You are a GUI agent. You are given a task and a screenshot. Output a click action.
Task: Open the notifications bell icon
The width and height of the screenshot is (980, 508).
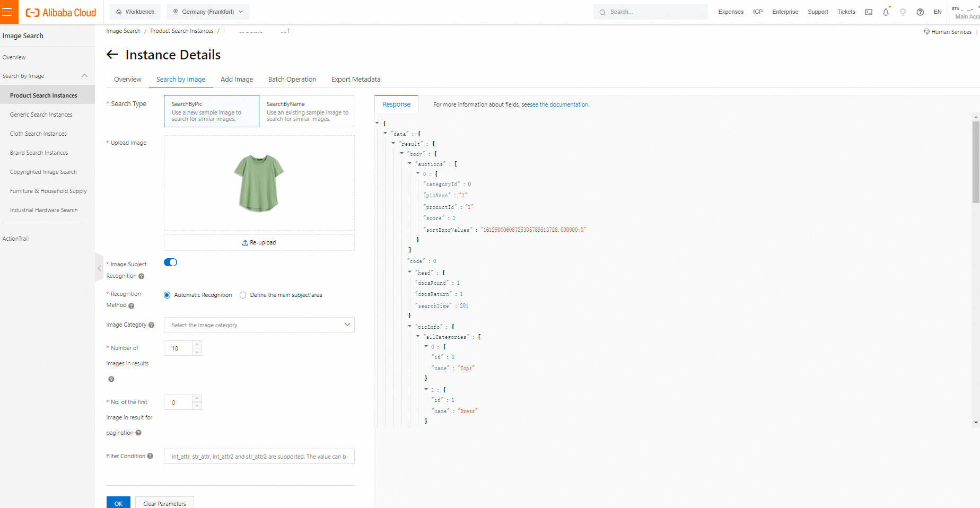886,12
